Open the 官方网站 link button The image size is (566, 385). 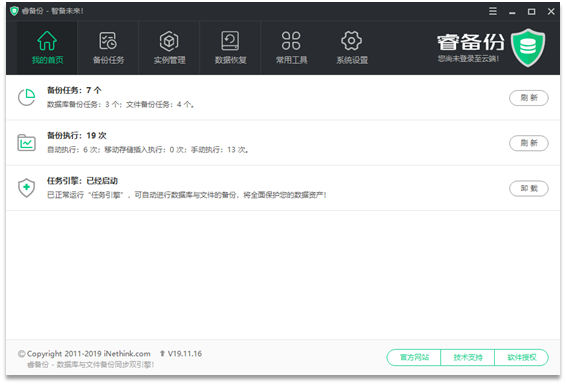(414, 358)
